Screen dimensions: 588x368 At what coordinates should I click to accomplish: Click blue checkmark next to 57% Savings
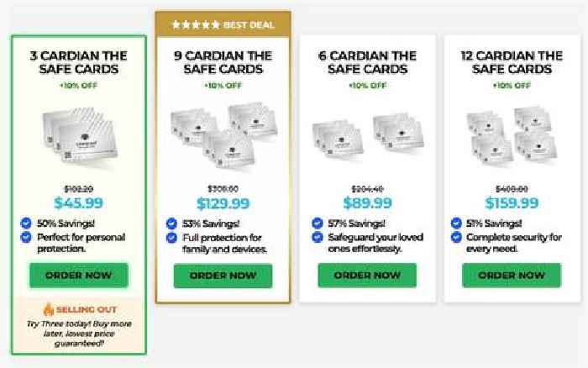tap(318, 223)
